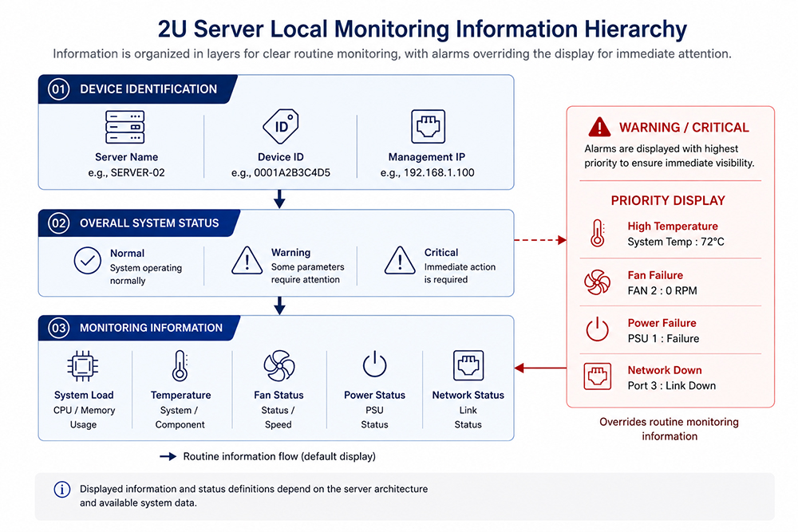Click the Device ID label
Image resolution: width=798 pixels, height=532 pixels.
pos(280,157)
